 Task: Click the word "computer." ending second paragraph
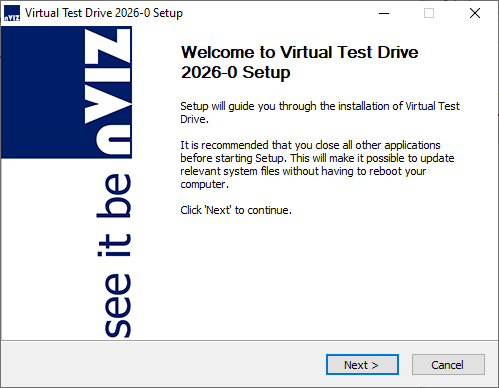pos(204,184)
